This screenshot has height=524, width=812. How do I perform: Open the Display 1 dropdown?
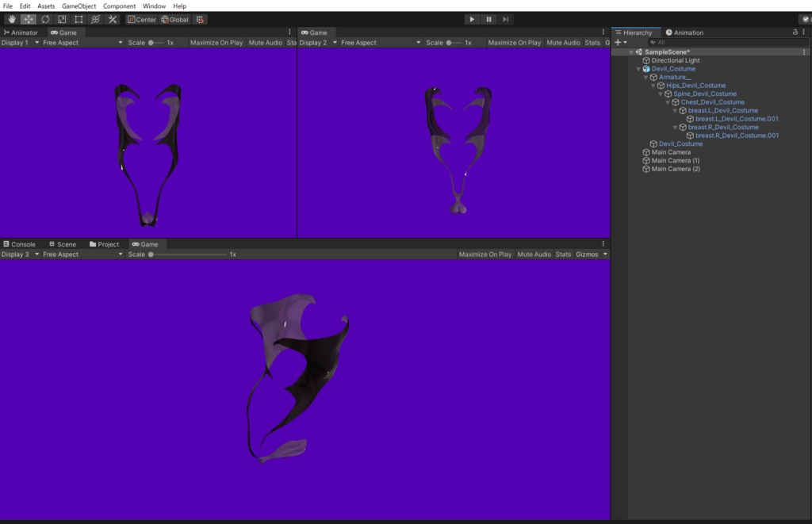pyautogui.click(x=20, y=43)
